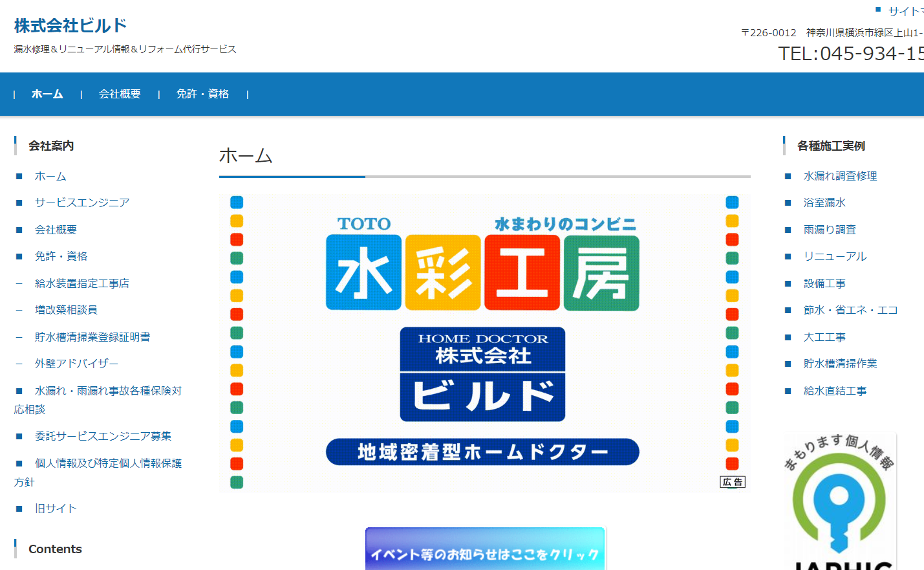Open the 大工工事 link
This screenshot has width=924, height=570.
(x=824, y=337)
